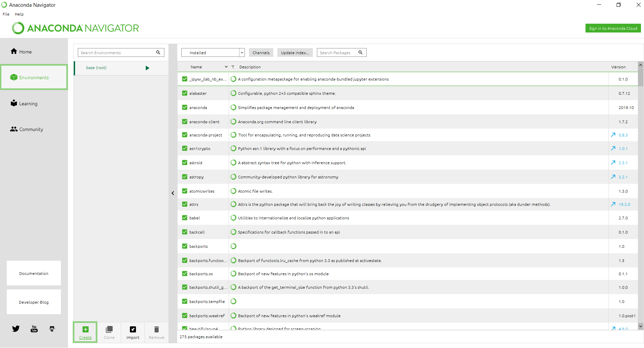Open the Learning section
This screenshot has width=644, height=348.
tap(24, 103)
